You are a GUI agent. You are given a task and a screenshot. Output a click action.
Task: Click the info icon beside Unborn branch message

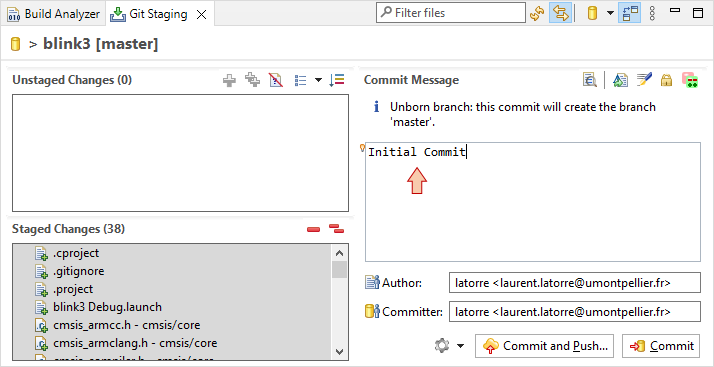(x=377, y=107)
